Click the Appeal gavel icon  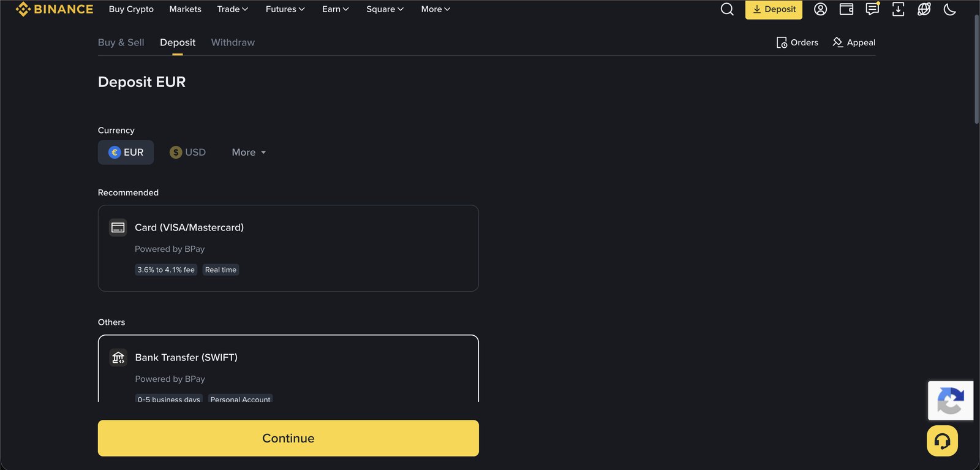(x=837, y=42)
